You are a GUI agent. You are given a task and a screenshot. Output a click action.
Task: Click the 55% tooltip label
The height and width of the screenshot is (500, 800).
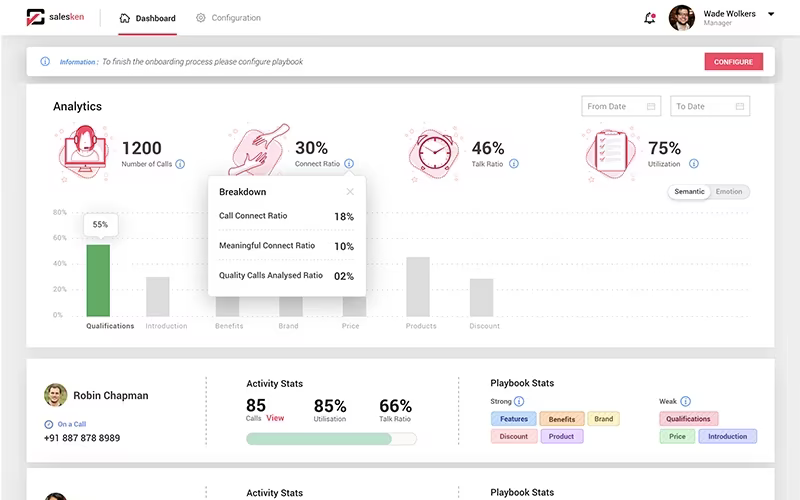tap(101, 224)
